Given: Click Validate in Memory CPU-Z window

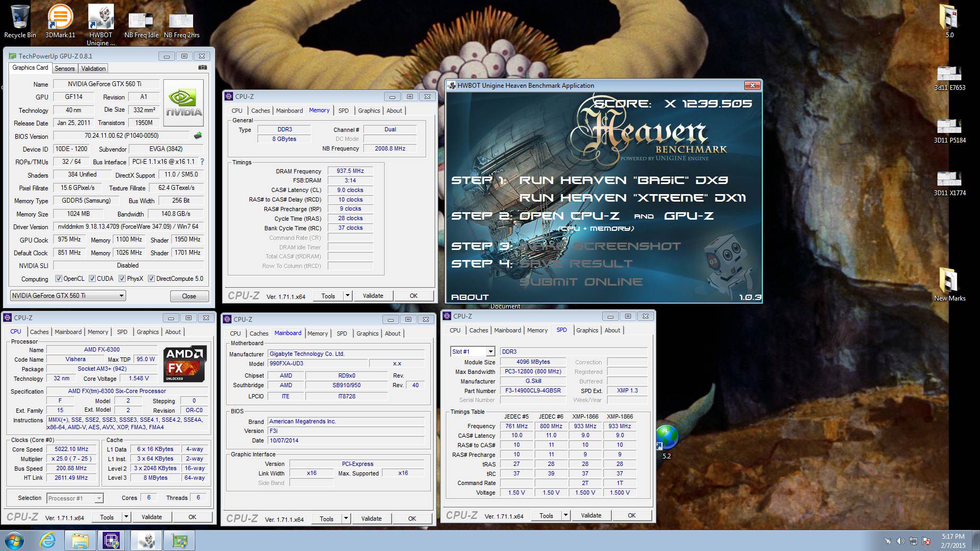Looking at the screenshot, I should pyautogui.click(x=373, y=296).
